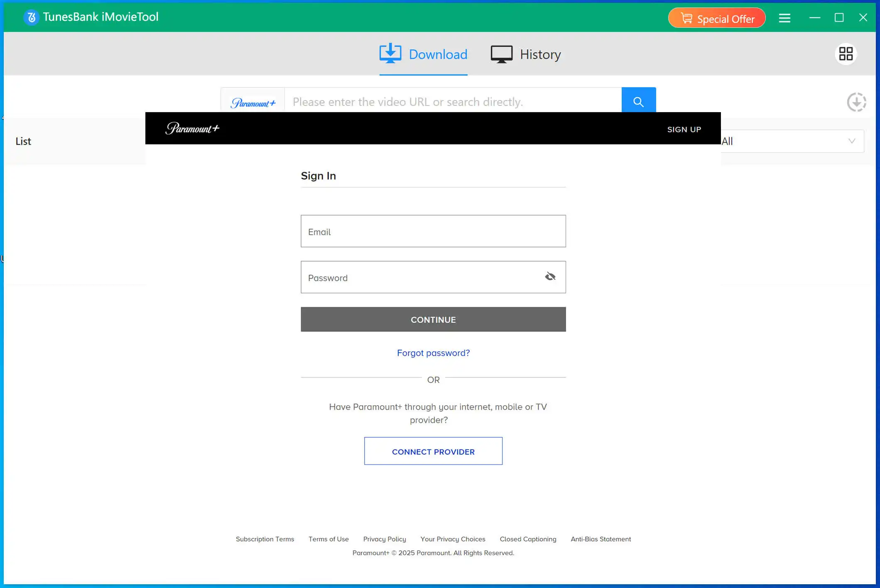Viewport: 880px width, 588px height.
Task: Open the Anti-Bias Statement footer link
Action: click(x=601, y=539)
